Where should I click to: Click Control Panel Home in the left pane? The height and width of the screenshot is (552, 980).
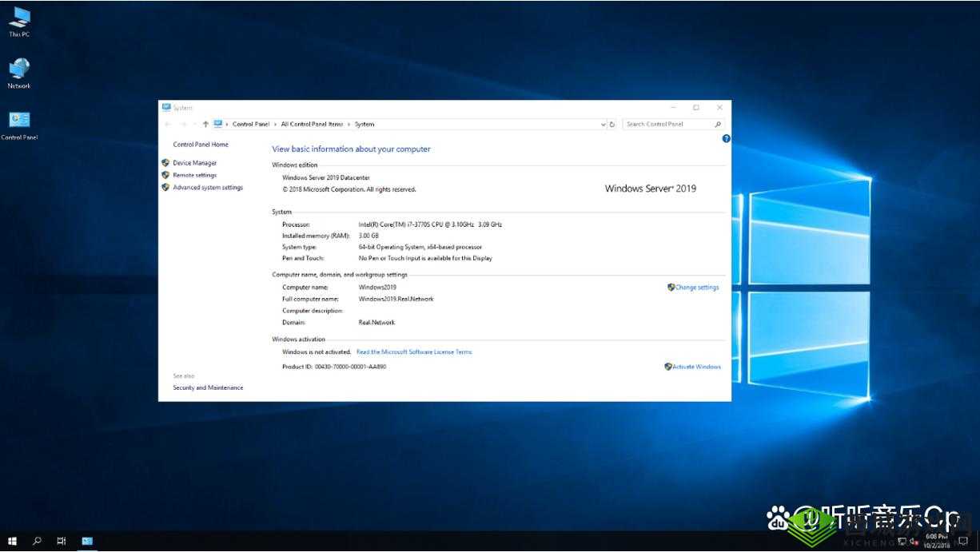pos(200,144)
